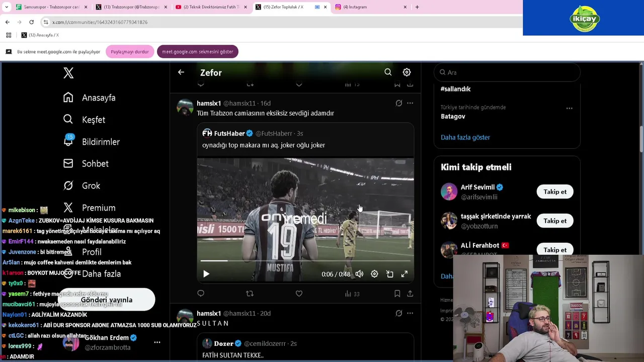The image size is (644, 362).
Task: Click Gönderi yayınla post button
Action: [x=107, y=300]
